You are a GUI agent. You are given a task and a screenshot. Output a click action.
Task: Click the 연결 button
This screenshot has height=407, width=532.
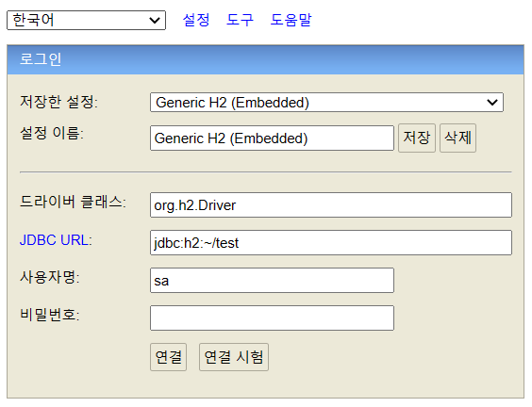(168, 357)
